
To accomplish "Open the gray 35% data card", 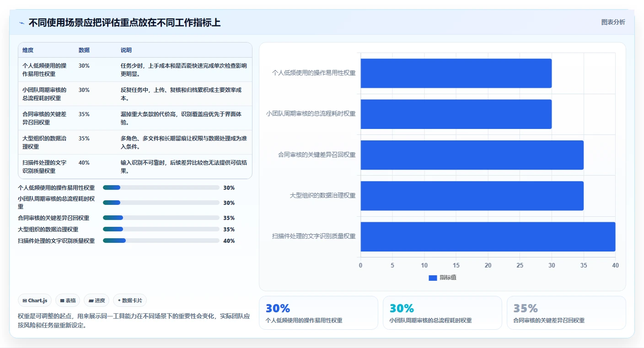I will point(566,313).
